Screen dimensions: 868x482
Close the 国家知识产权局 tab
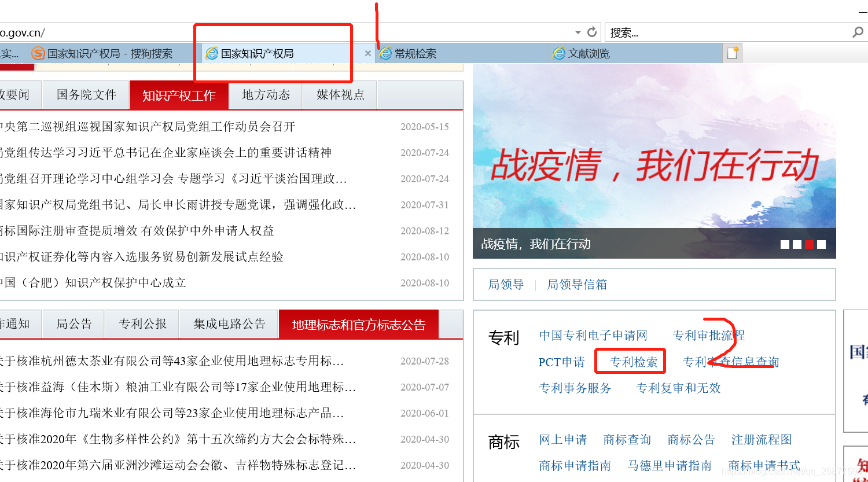coord(367,53)
